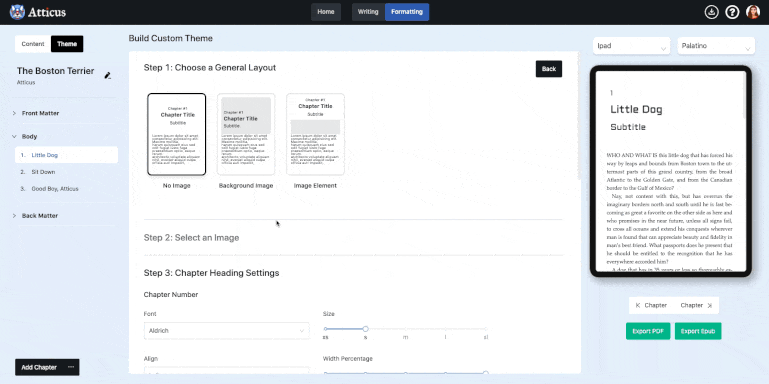Switch to the Writing tab
Screen dimensions: 769x384
(368, 12)
